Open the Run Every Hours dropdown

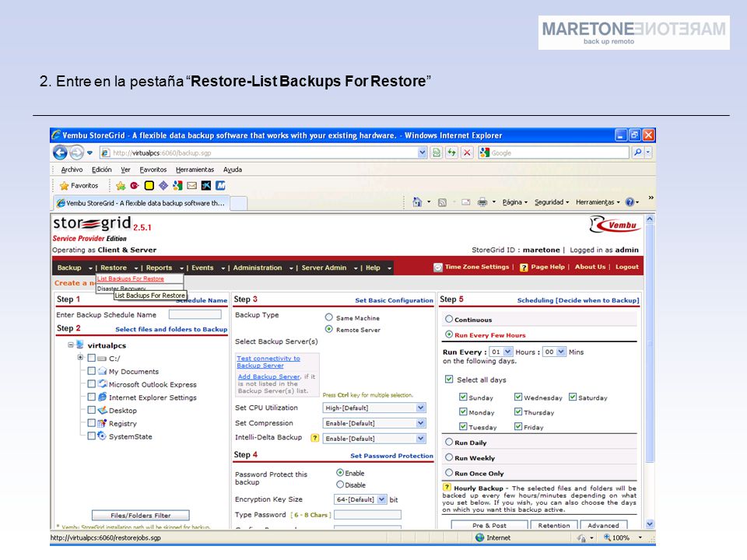(500, 352)
